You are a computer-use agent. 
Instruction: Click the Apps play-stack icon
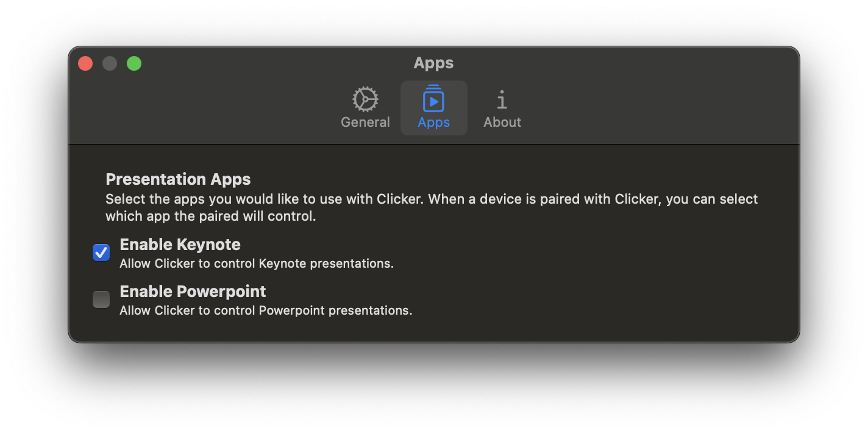click(x=433, y=99)
